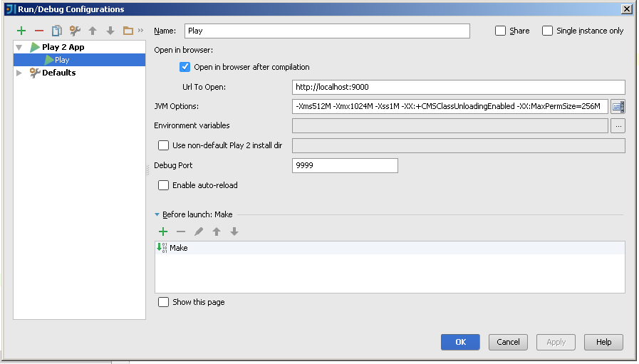Image resolution: width=639 pixels, height=364 pixels.
Task: Close the Run/Debug Configurations dialog
Action: point(627,9)
